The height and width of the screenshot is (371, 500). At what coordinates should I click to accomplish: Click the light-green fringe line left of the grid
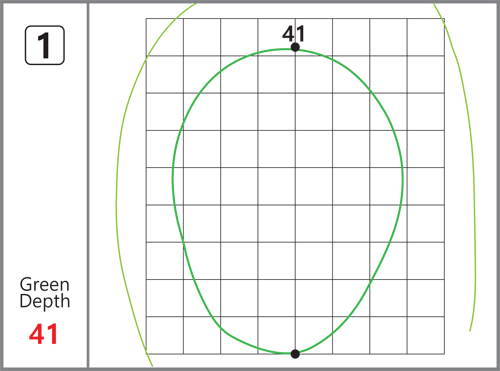(117, 200)
